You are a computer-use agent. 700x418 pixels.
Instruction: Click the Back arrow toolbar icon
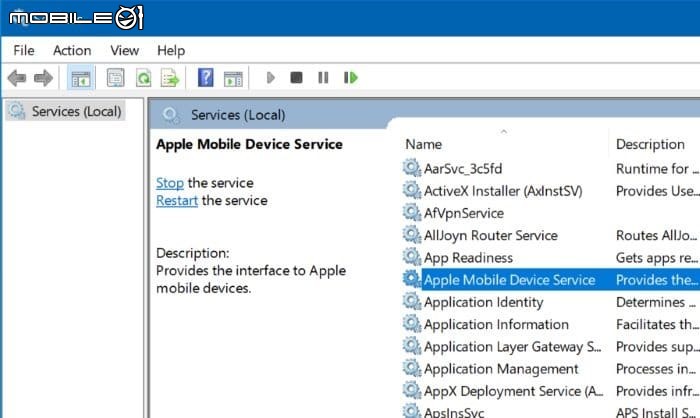click(17, 78)
